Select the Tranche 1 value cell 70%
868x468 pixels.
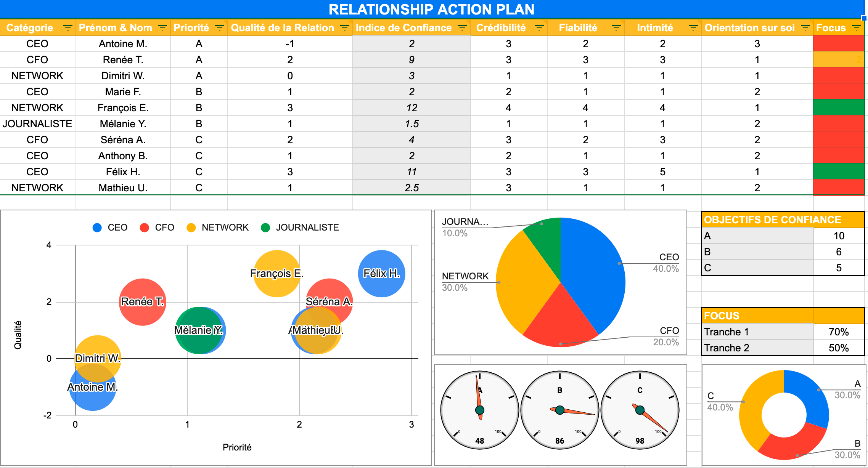point(838,332)
